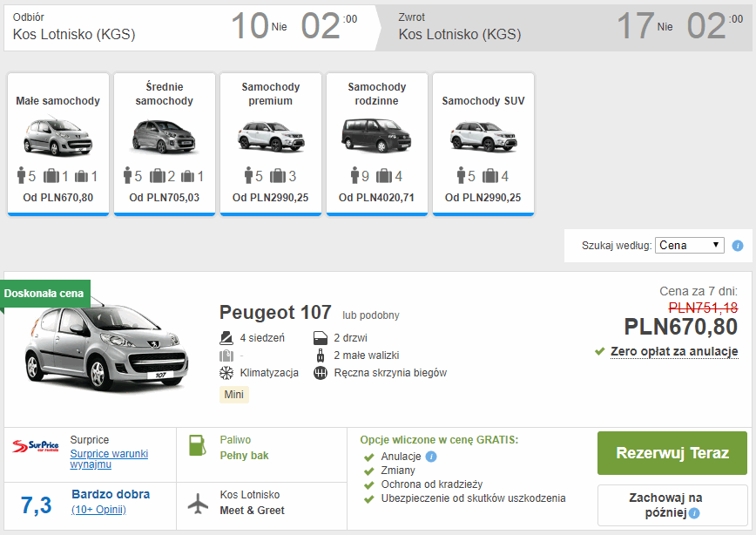Click the Meet & Greet pickup type text

(253, 511)
